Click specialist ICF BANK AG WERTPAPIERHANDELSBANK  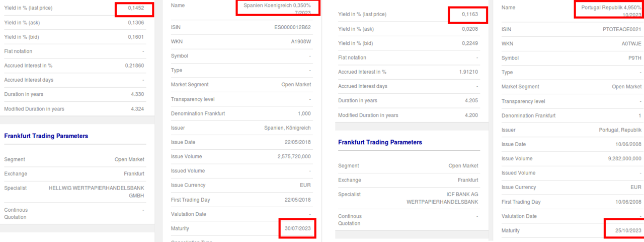pyautogui.click(x=442, y=198)
